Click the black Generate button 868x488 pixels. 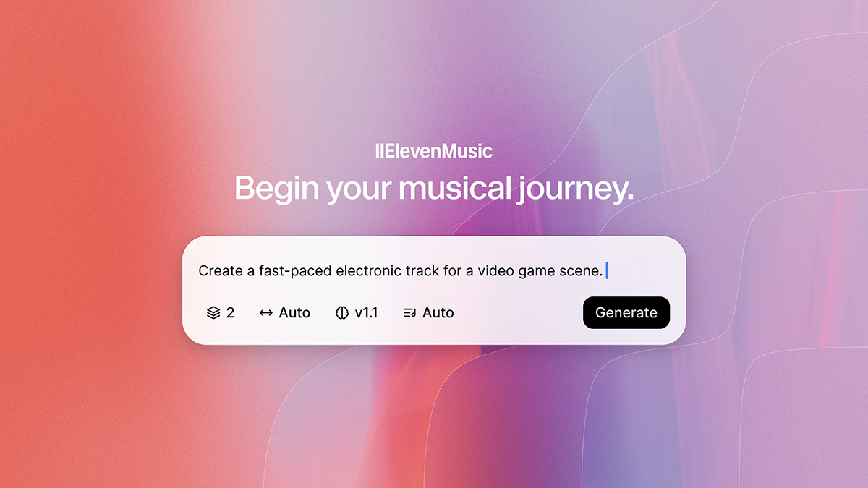626,312
